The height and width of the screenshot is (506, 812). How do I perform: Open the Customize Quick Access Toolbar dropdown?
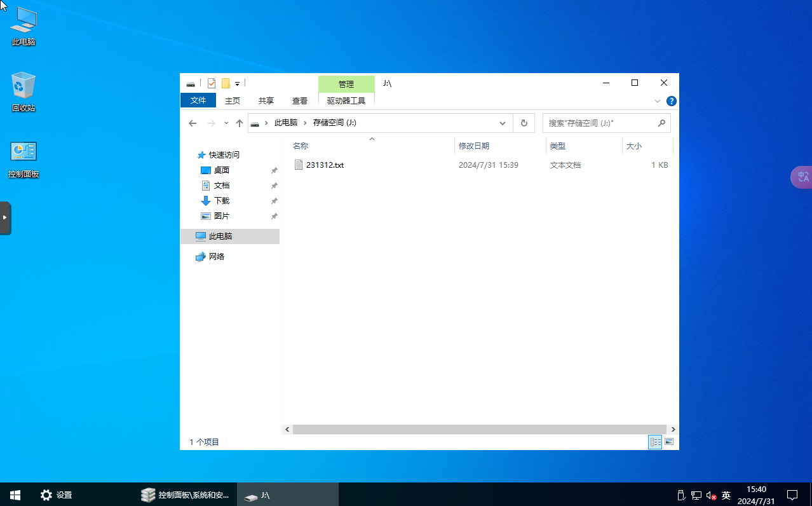pos(238,83)
